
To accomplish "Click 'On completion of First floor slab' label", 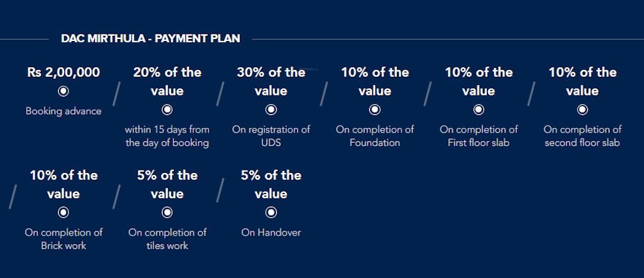I will (479, 136).
